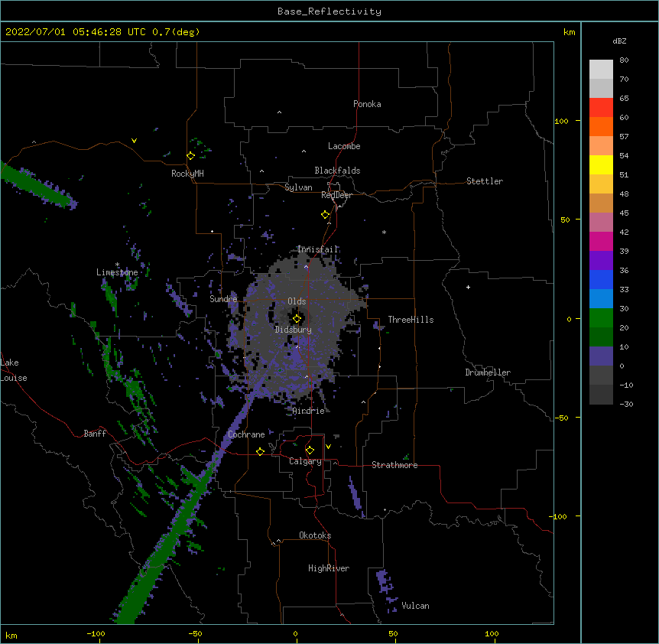The height and width of the screenshot is (644, 659).
Task: Click the Limestone label
Action: coord(117,272)
